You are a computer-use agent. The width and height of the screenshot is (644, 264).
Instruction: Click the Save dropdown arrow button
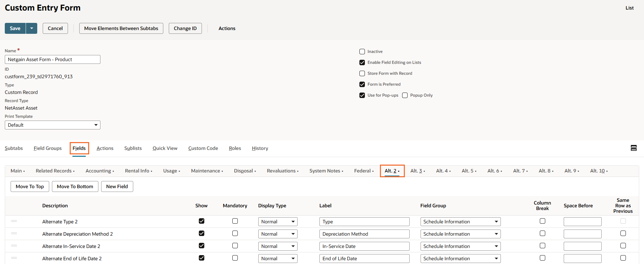pos(31,28)
